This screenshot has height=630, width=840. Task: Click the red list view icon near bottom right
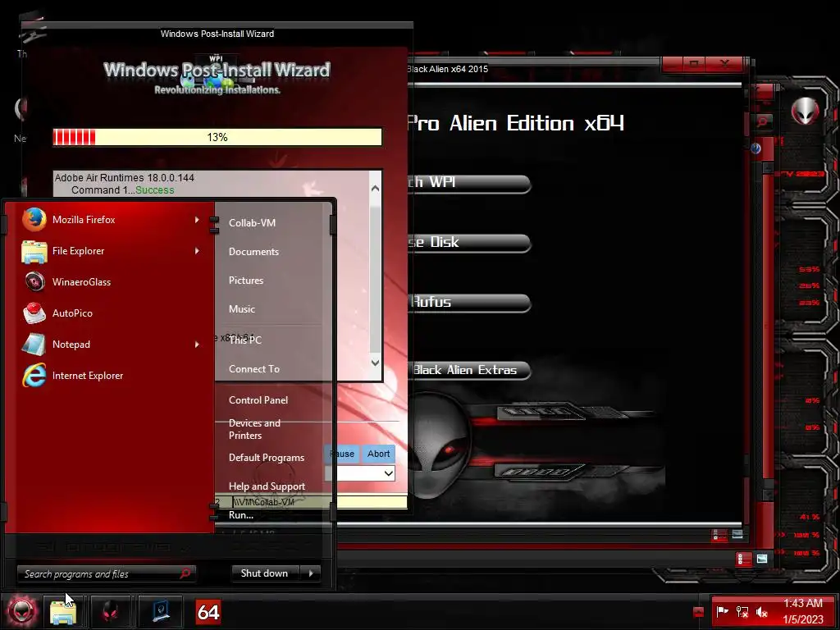744,559
